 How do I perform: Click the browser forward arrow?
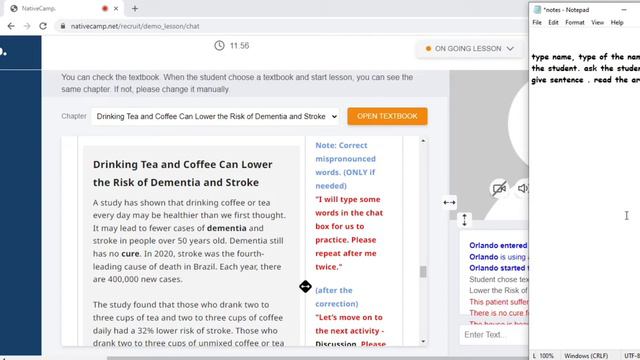tap(27, 26)
